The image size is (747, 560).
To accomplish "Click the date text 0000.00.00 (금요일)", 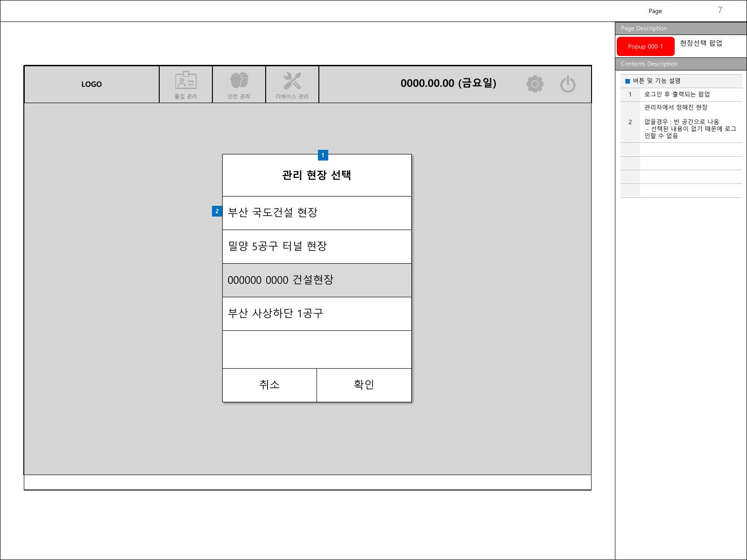I will coord(448,84).
